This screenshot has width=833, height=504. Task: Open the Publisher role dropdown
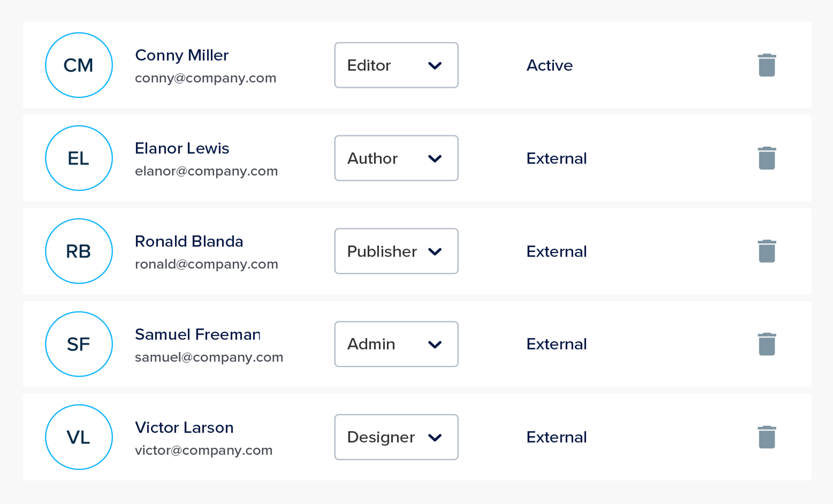pos(396,251)
